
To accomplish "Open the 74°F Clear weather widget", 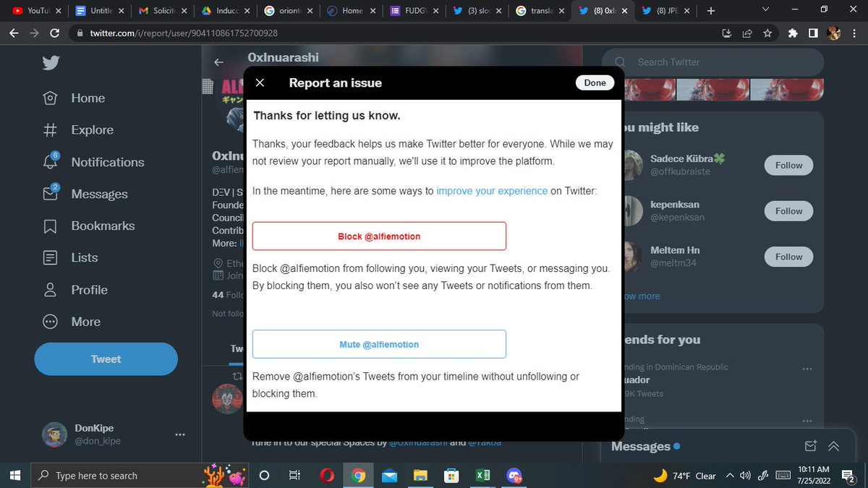I will [684, 475].
